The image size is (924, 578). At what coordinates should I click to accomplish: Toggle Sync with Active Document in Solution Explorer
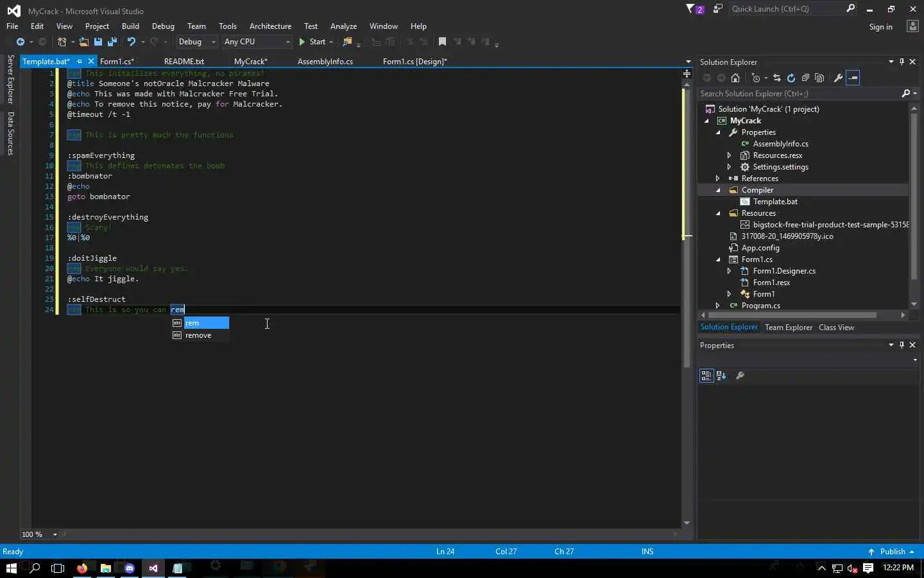point(777,78)
